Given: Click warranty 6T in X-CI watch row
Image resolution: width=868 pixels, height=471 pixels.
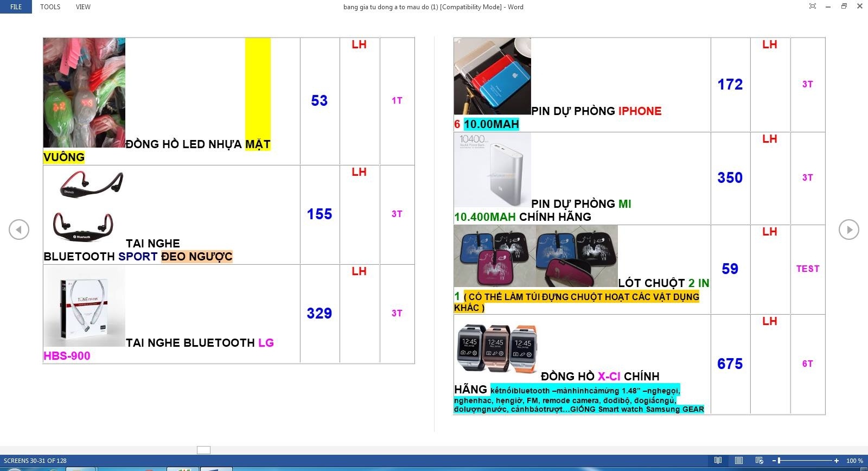Looking at the screenshot, I should 808,364.
